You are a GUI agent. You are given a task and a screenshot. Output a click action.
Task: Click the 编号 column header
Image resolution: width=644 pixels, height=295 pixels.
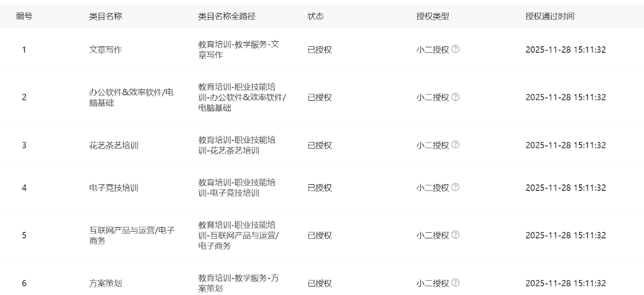(x=24, y=17)
